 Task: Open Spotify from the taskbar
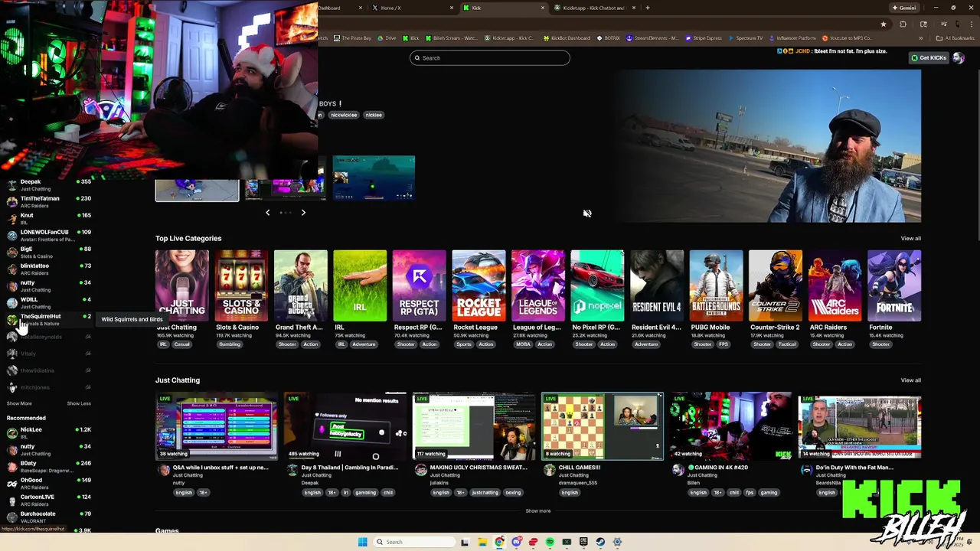[550, 542]
